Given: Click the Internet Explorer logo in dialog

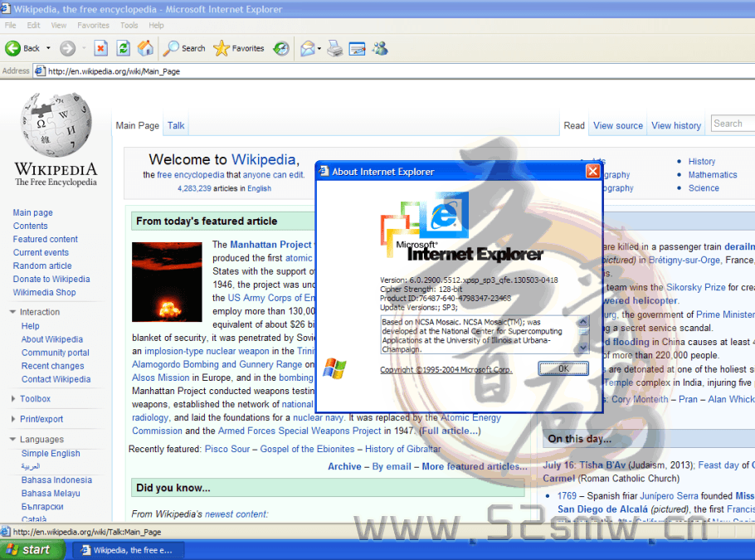Looking at the screenshot, I should coord(444,216).
